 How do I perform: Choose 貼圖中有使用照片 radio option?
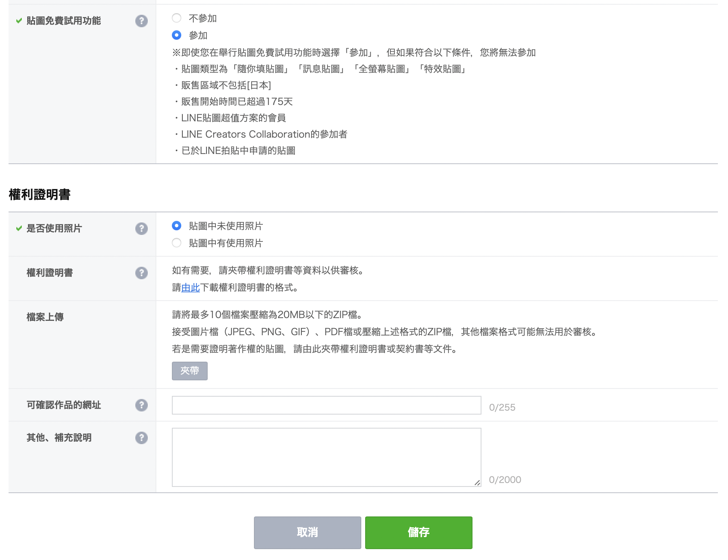pyautogui.click(x=177, y=243)
